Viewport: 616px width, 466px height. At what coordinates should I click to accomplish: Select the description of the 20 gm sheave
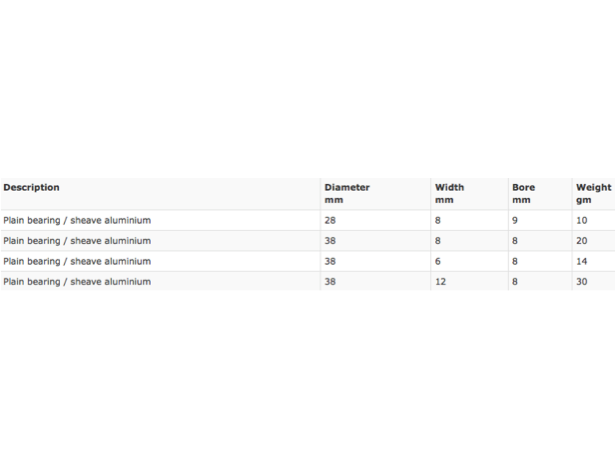point(77,241)
